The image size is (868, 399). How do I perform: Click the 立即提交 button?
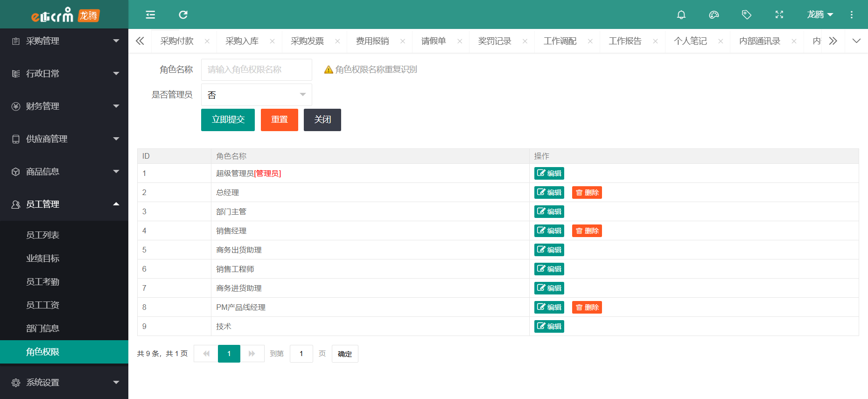click(x=228, y=120)
